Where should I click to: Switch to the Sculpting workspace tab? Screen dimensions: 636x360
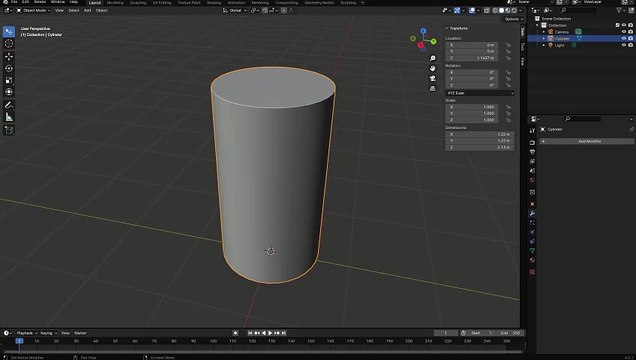coord(138,2)
